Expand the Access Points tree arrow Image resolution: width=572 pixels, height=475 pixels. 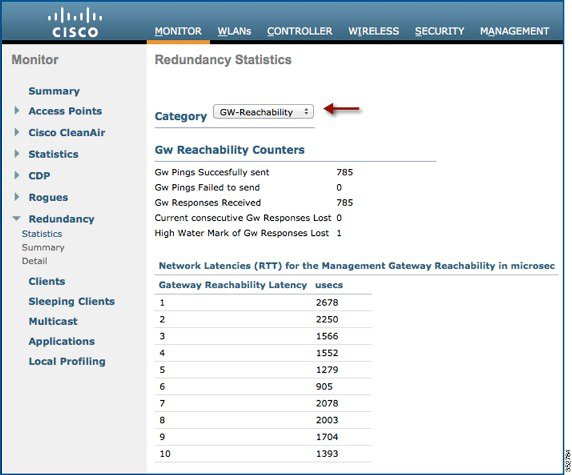click(x=17, y=111)
